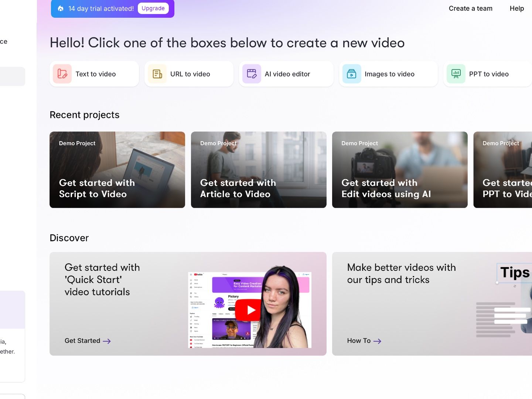Open the Script to Video demo project

117,170
